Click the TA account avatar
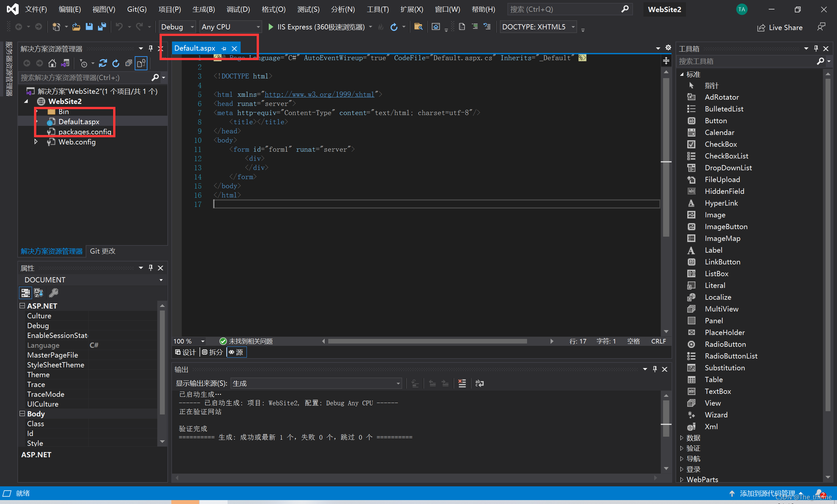The image size is (837, 504). [x=742, y=9]
